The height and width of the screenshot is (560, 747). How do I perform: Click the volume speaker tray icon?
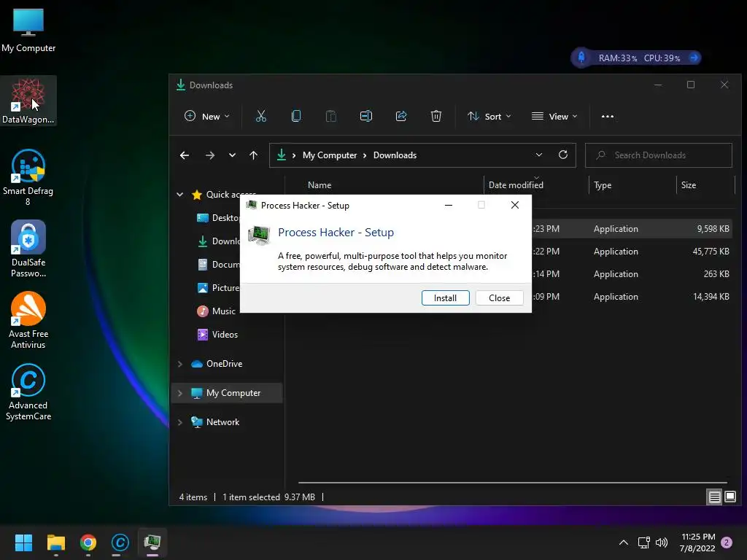point(661,542)
